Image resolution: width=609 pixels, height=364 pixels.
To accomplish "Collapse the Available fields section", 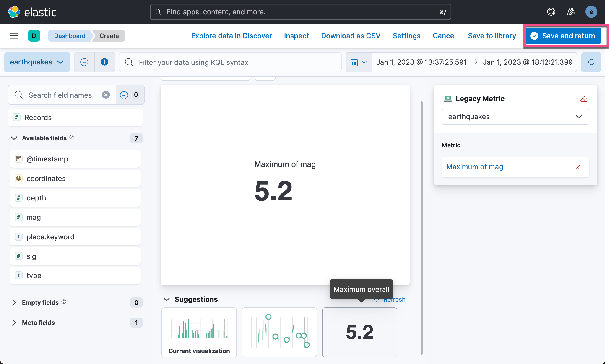I will [x=14, y=138].
